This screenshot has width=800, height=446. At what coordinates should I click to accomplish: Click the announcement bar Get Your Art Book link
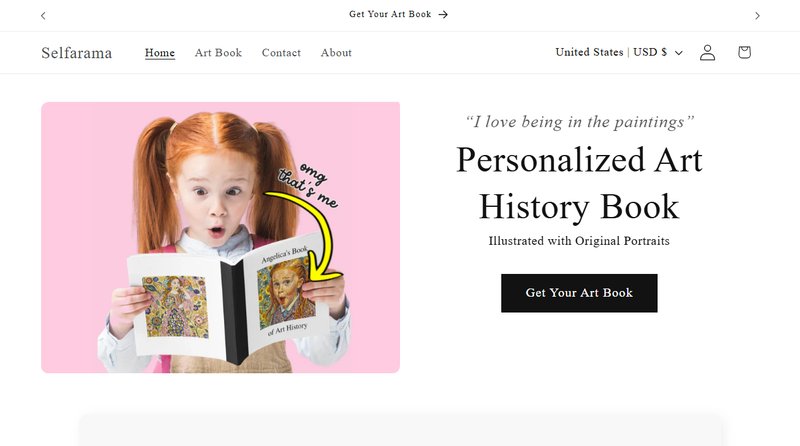398,15
